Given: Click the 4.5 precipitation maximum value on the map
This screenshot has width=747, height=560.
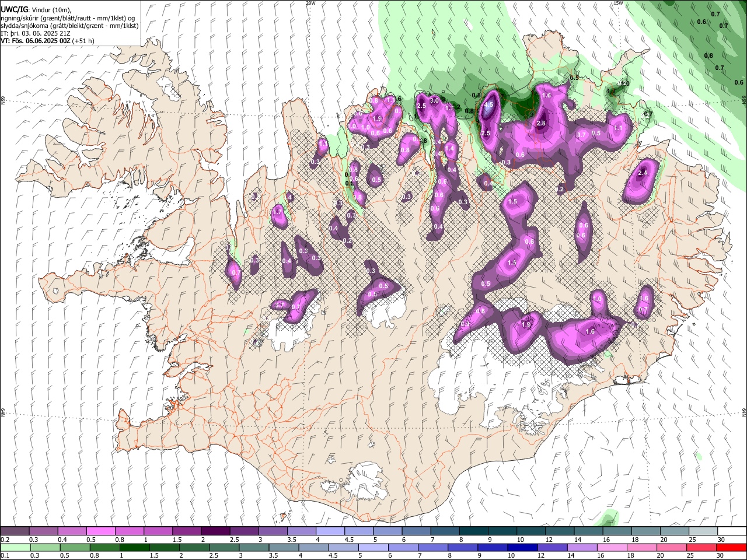Looking at the screenshot, I should coord(489,105).
